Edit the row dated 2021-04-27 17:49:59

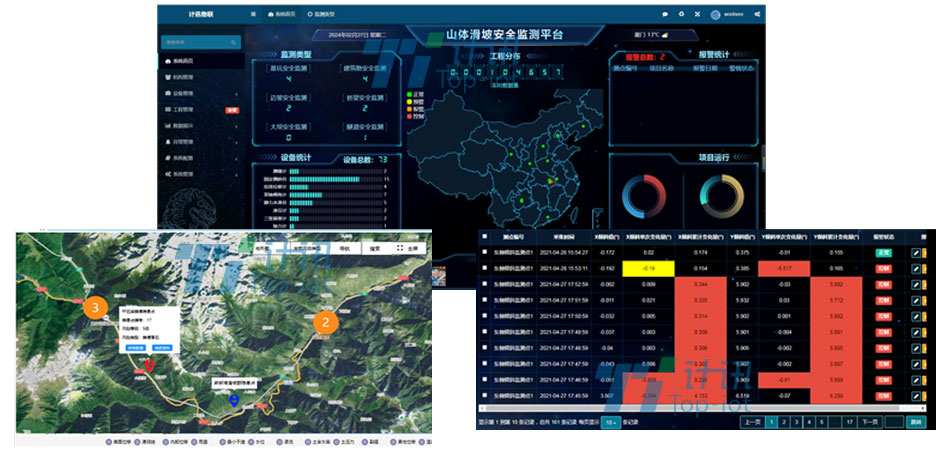(916, 333)
